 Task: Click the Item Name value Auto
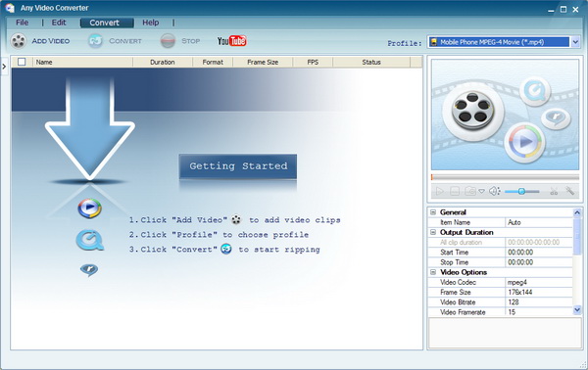pos(539,222)
